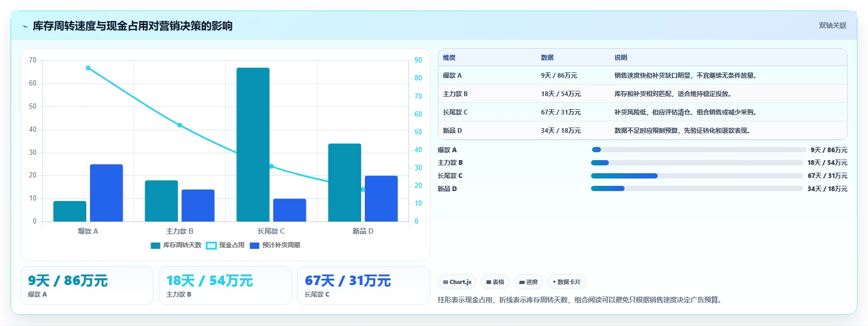Click the 34天 / 18万元 table cell
The width and height of the screenshot is (868, 326).
point(561,131)
